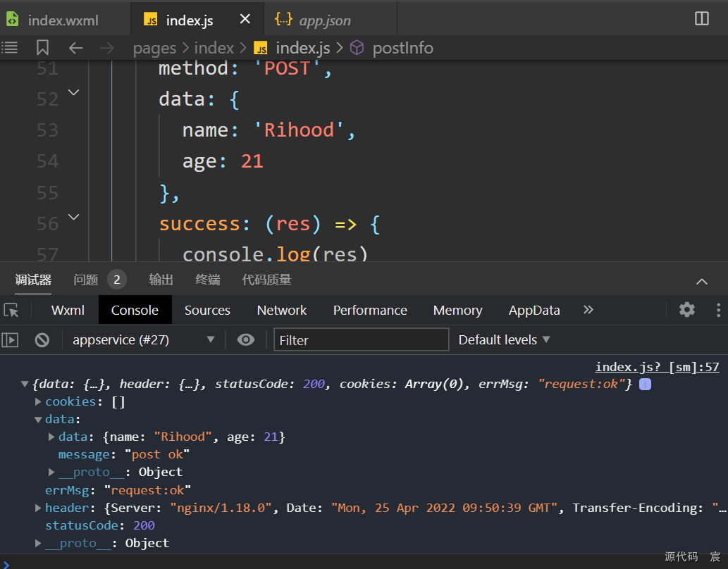Open the devtools three-dot menu

coord(718,310)
